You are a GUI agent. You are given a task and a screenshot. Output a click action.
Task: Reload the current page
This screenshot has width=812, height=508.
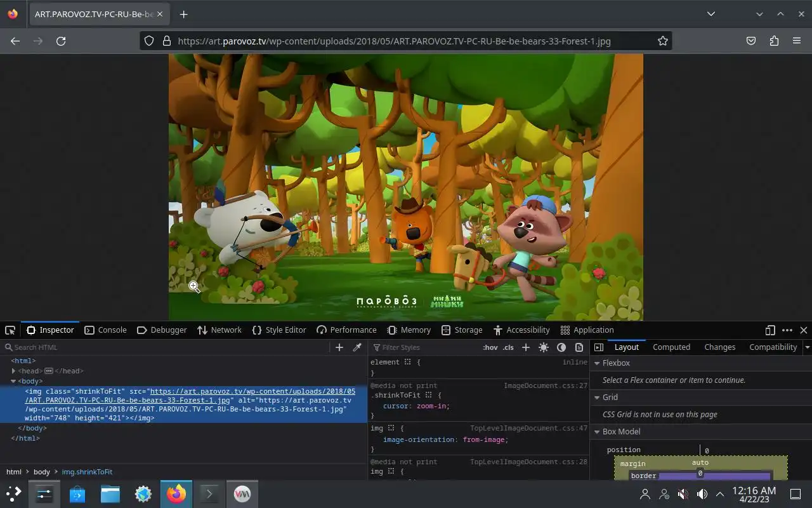coord(61,41)
